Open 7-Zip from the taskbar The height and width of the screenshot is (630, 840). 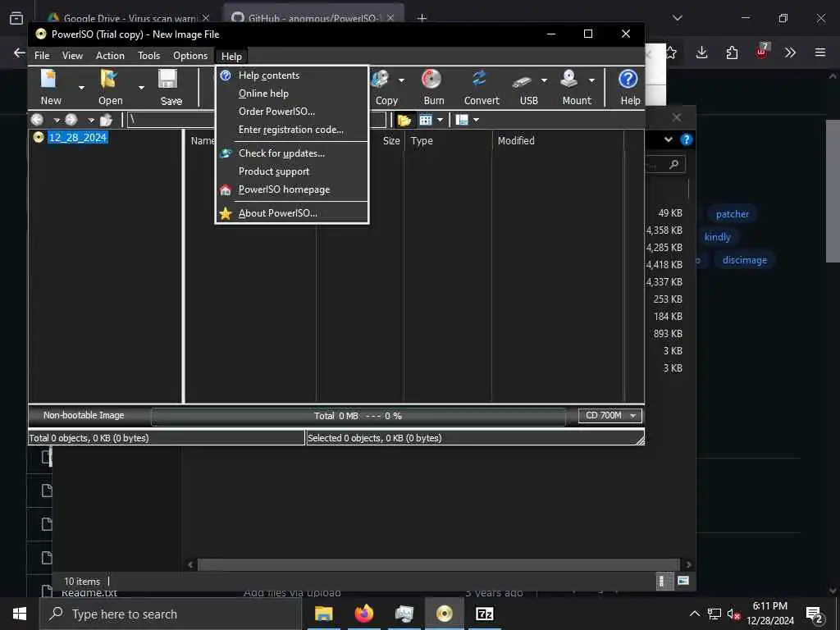484,614
